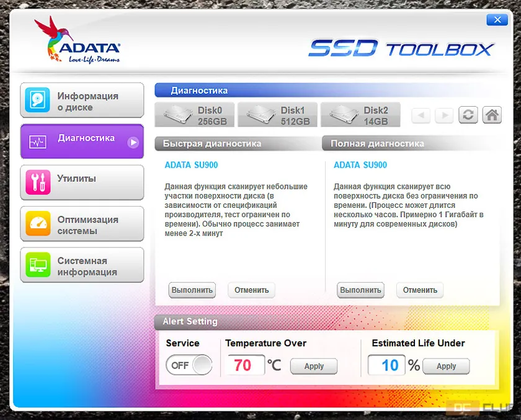This screenshot has width=521, height=420.
Task: Select the Disk0 256GB tab
Action: pyautogui.click(x=194, y=115)
